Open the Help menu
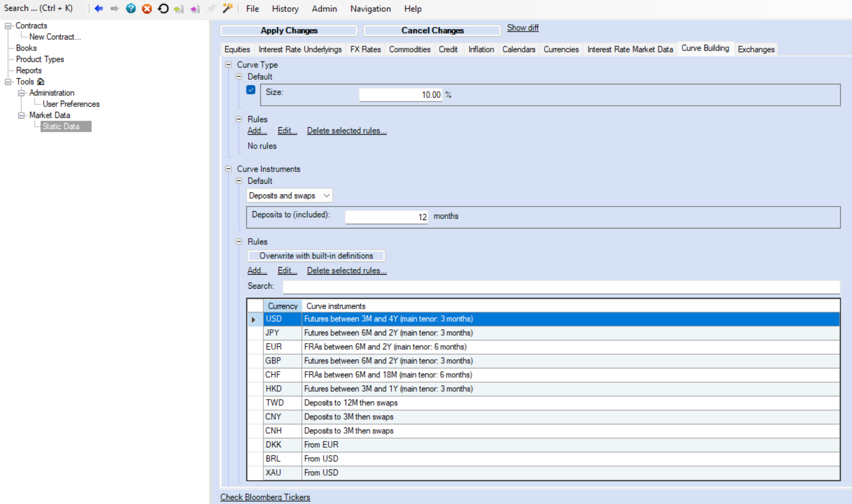Screen dimensions: 852x504 tap(413, 8)
